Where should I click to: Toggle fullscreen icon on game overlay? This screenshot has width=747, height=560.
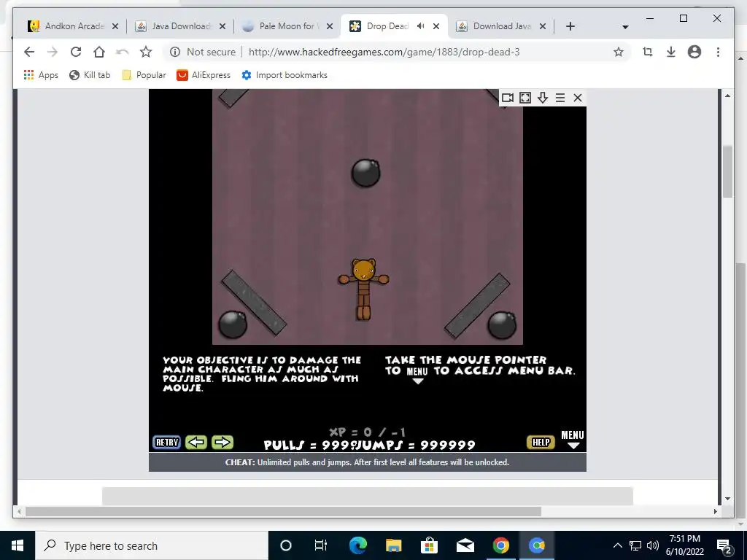point(525,98)
